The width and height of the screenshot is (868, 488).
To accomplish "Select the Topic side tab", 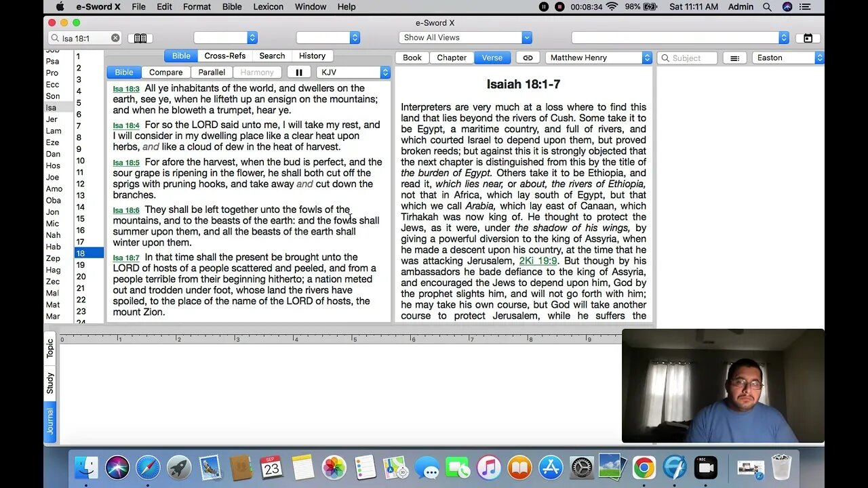I will click(x=50, y=348).
